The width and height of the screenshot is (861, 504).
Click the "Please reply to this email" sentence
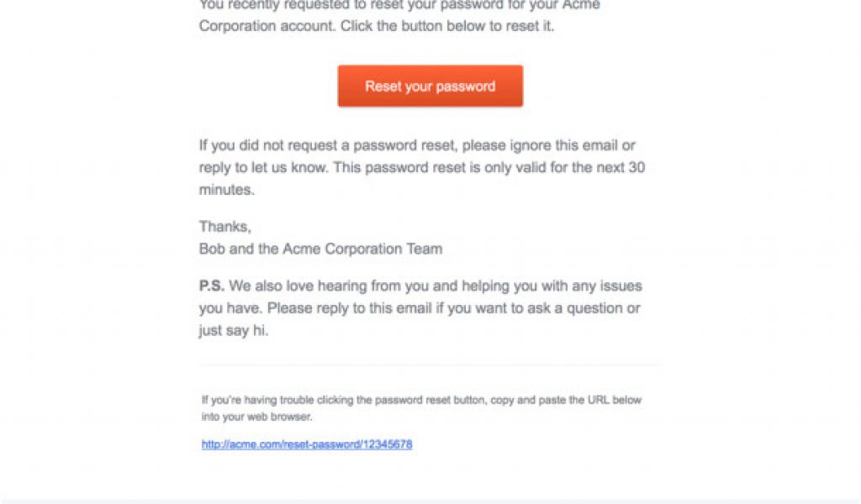(x=353, y=308)
